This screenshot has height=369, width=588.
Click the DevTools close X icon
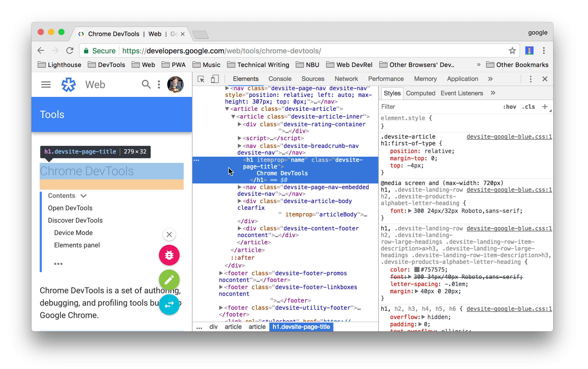[545, 80]
